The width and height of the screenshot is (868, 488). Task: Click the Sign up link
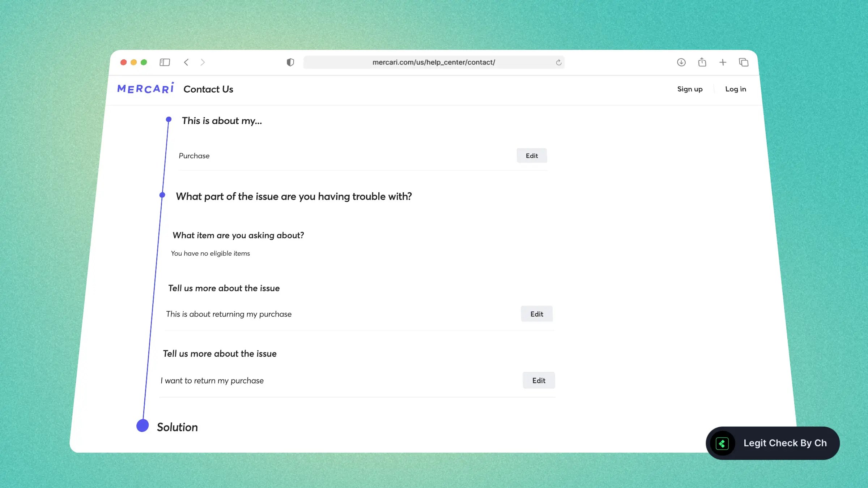click(690, 89)
